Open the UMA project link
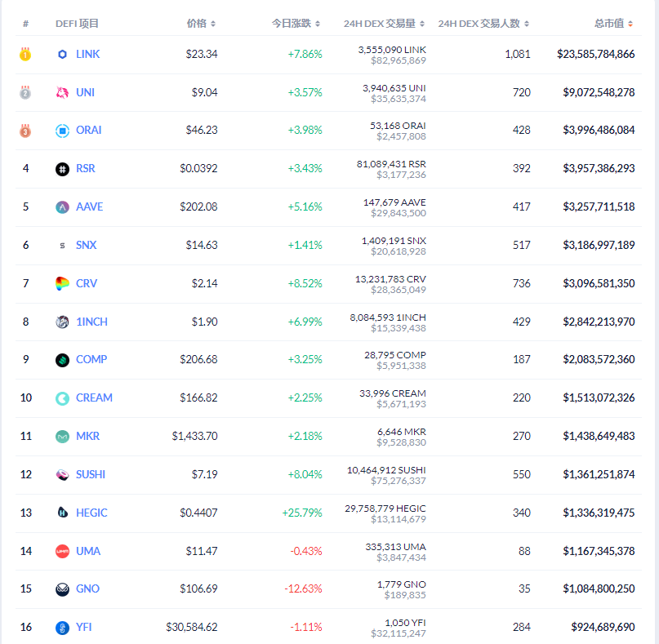 click(88, 551)
